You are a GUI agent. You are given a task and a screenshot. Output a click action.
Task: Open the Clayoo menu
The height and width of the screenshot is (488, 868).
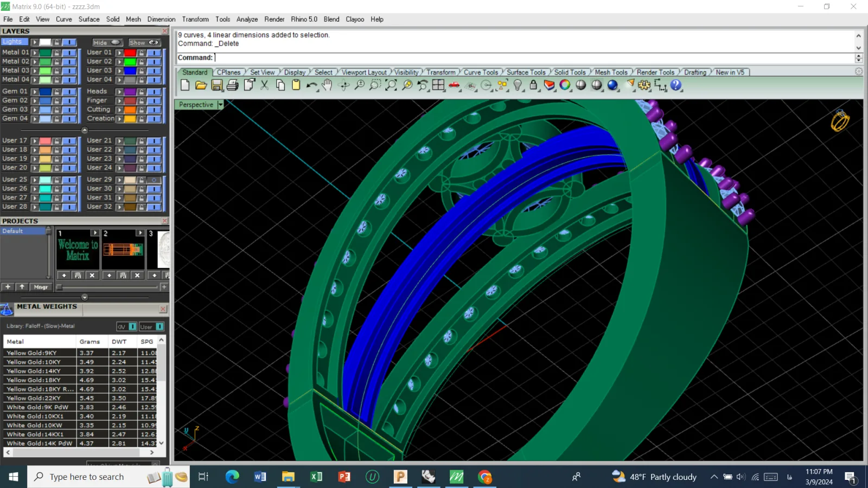355,19
